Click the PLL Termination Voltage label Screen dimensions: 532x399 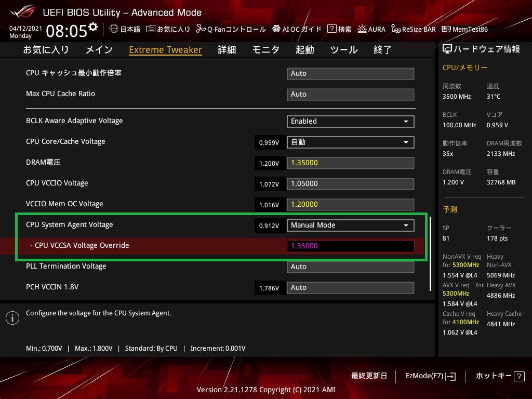coord(66,266)
